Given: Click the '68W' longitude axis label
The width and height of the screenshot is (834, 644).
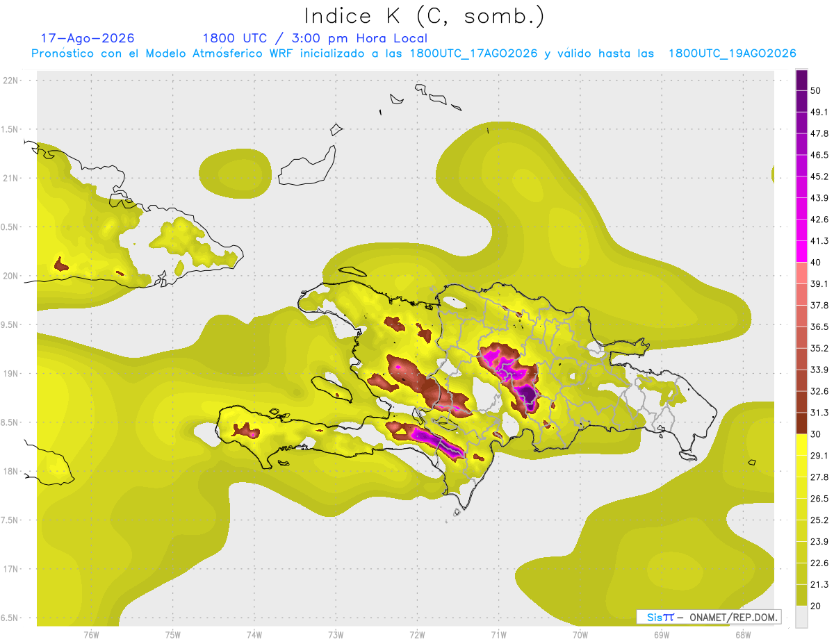Looking at the screenshot, I should (743, 634).
